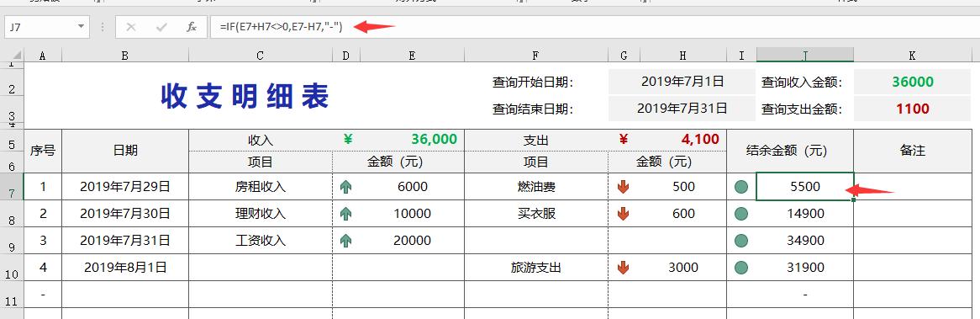Select column K header

click(x=913, y=56)
